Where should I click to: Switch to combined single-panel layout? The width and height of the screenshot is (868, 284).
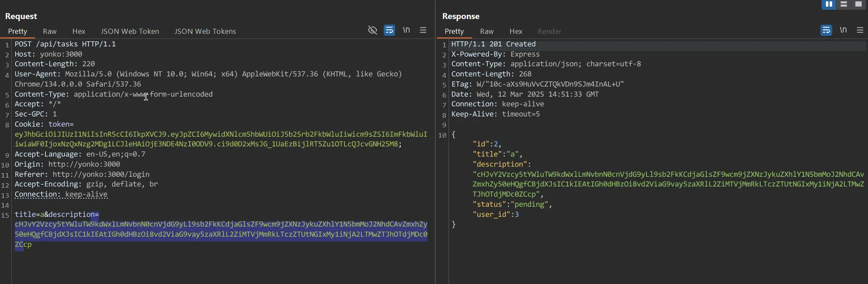[x=858, y=4]
